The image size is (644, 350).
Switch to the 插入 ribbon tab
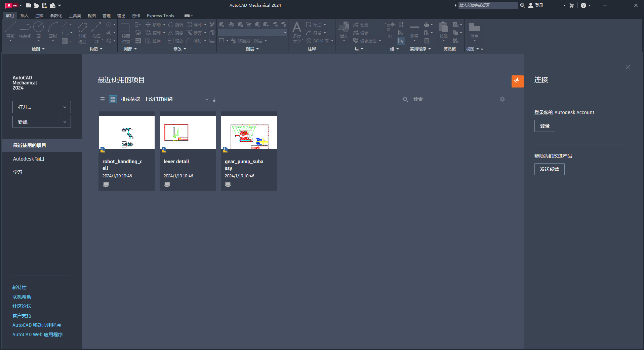pos(25,15)
